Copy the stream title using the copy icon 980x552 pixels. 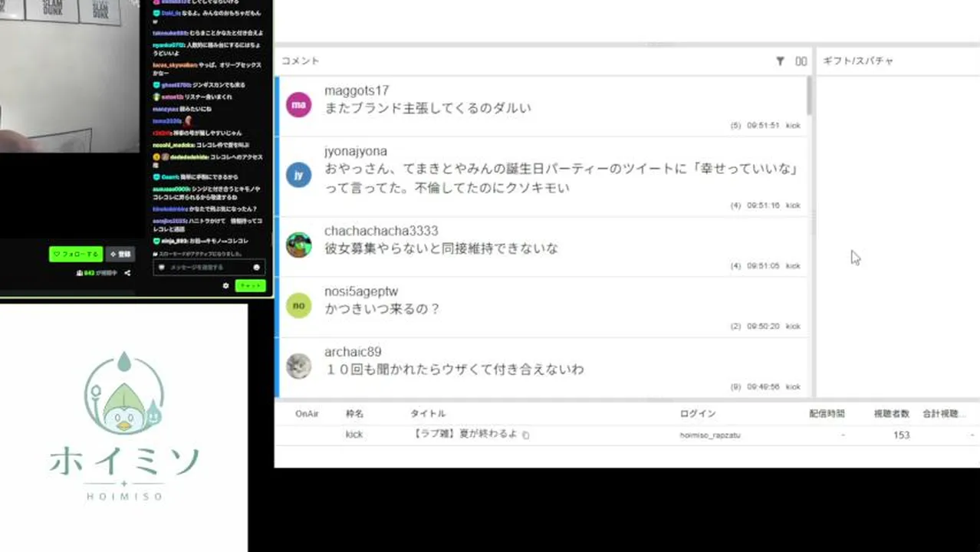click(x=526, y=435)
